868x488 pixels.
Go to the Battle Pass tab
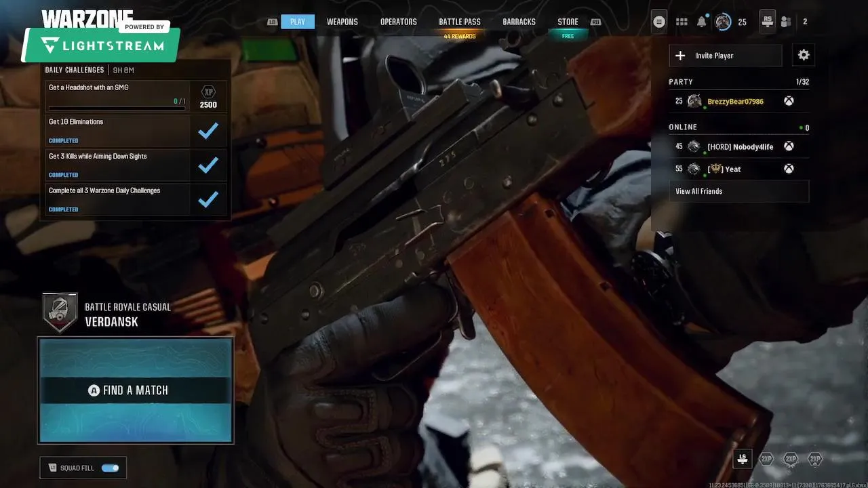460,22
